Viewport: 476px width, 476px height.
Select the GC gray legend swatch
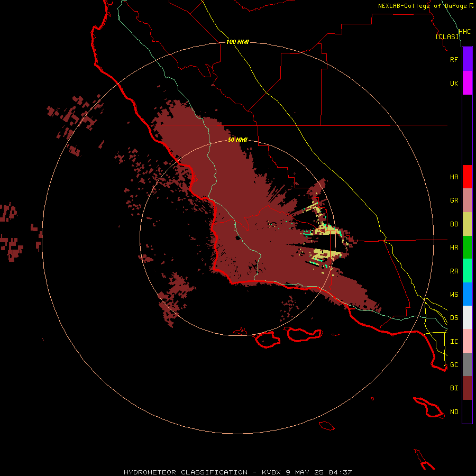tap(467, 364)
